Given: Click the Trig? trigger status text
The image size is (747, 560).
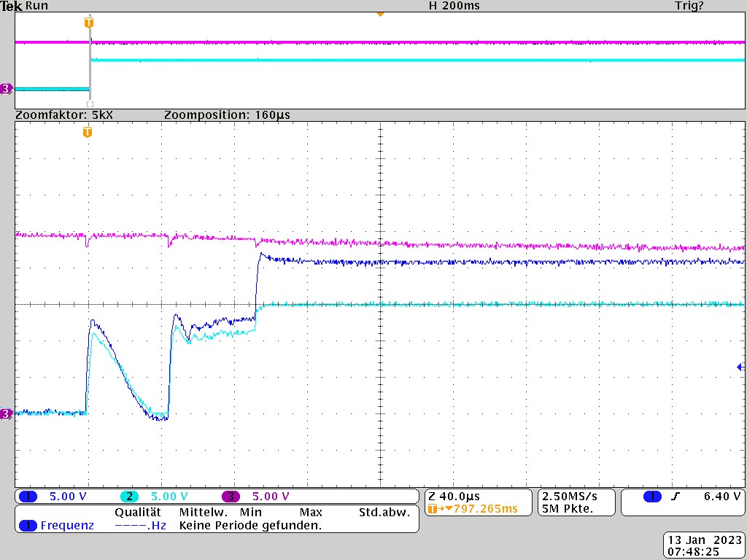Looking at the screenshot, I should click(x=689, y=6).
